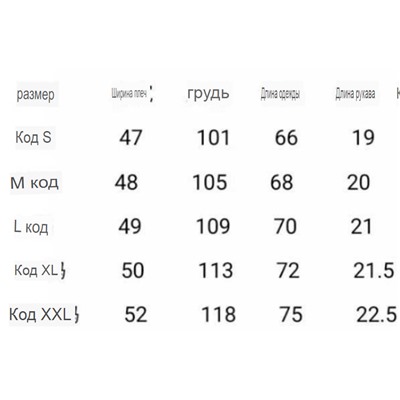
Task: Click chest value 101 for size S
Action: tap(214, 138)
